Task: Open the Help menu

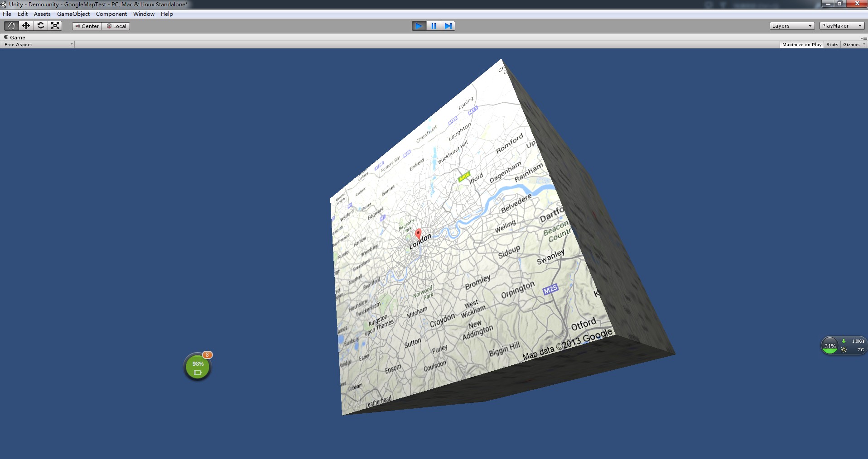Action: [x=167, y=14]
